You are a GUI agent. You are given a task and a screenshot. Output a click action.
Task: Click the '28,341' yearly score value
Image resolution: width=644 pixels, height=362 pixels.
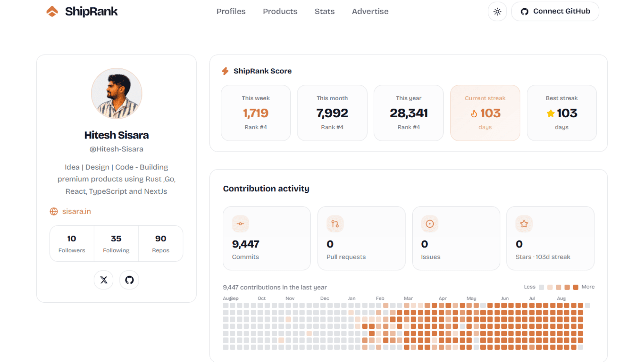(x=409, y=113)
